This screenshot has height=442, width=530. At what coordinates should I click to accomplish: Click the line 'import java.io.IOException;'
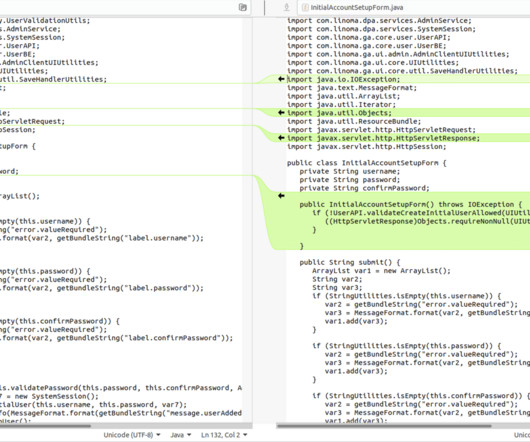343,79
